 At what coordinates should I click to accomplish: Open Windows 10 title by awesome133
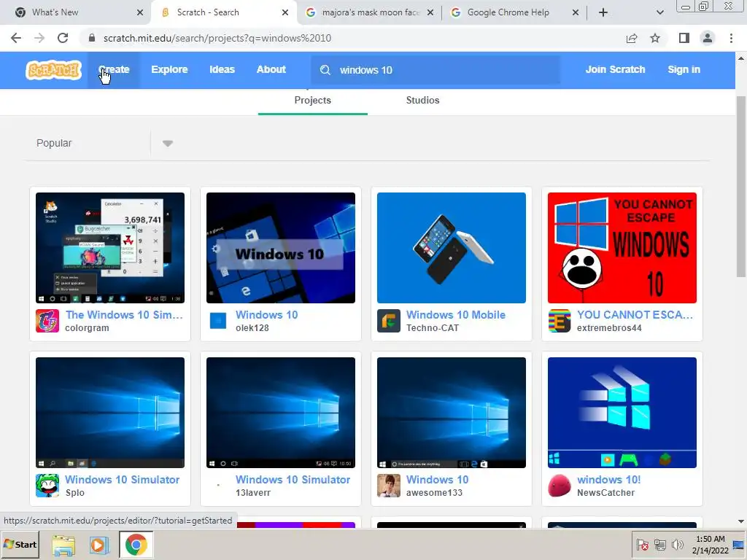437,480
